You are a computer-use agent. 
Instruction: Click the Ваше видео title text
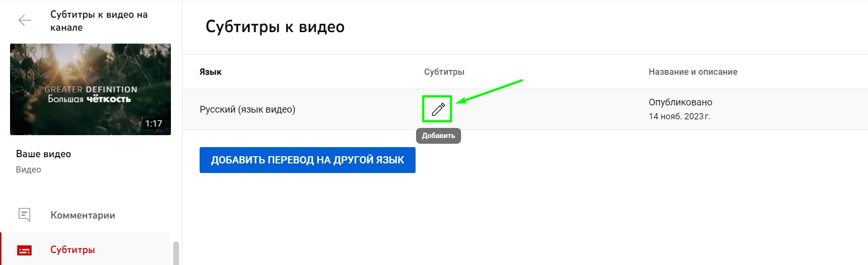coord(44,154)
